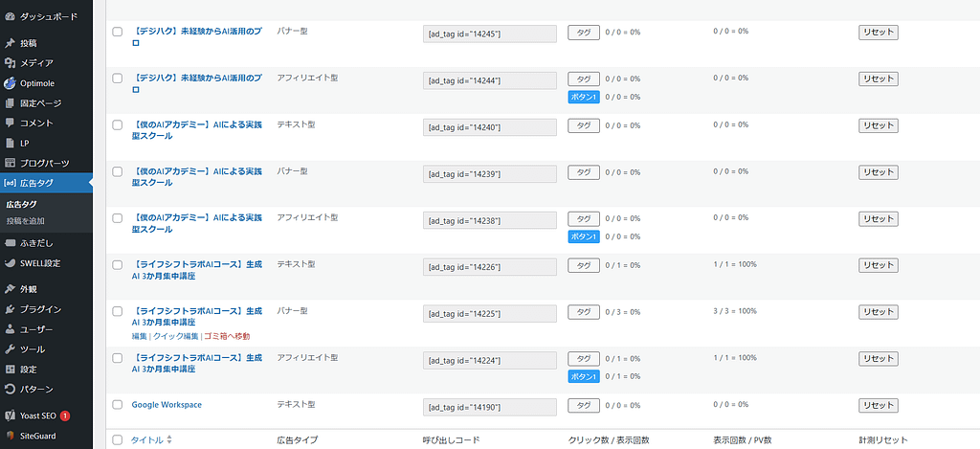This screenshot has width=980, height=449.
Task: Click the shortcode field containing id 14190
Action: tap(489, 407)
